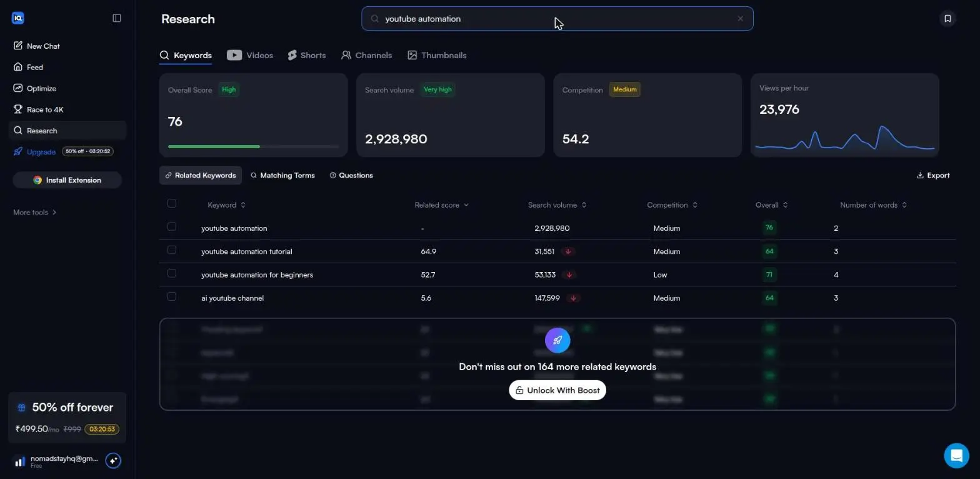This screenshot has width=980, height=479.
Task: Click the Medium competition badge
Action: click(624, 89)
